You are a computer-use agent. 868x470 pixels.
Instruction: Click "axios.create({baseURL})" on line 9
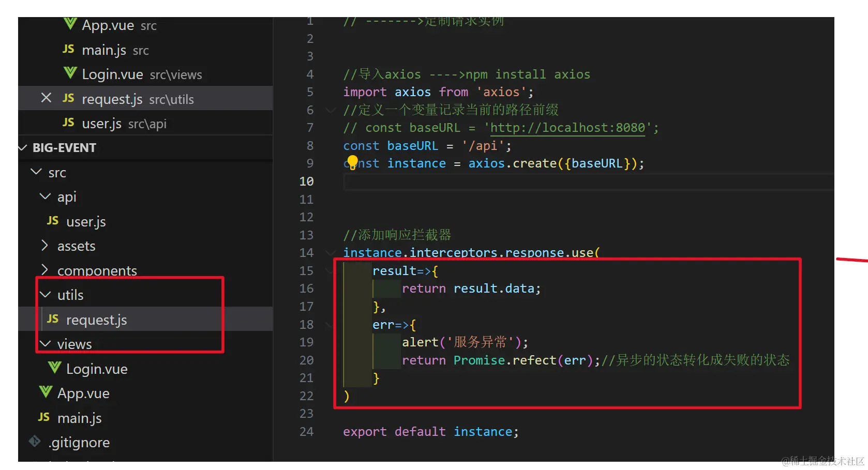click(x=552, y=163)
